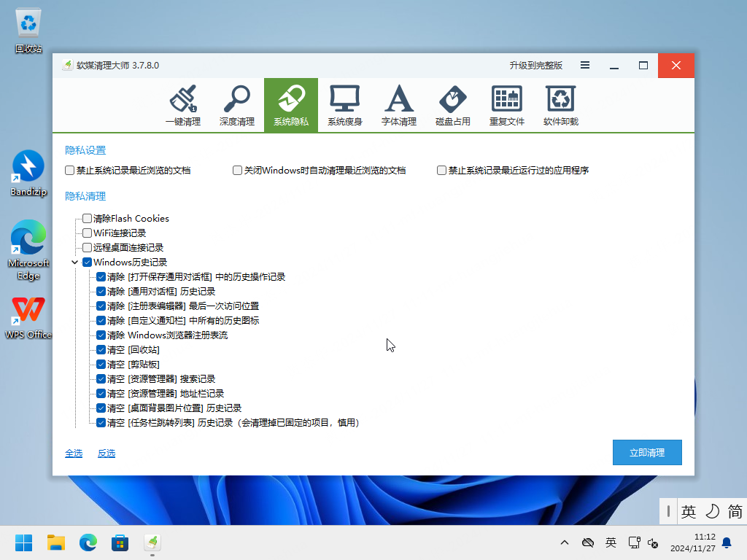The width and height of the screenshot is (747, 560).
Task: Show hidden tray icons chevron
Action: (x=565, y=542)
